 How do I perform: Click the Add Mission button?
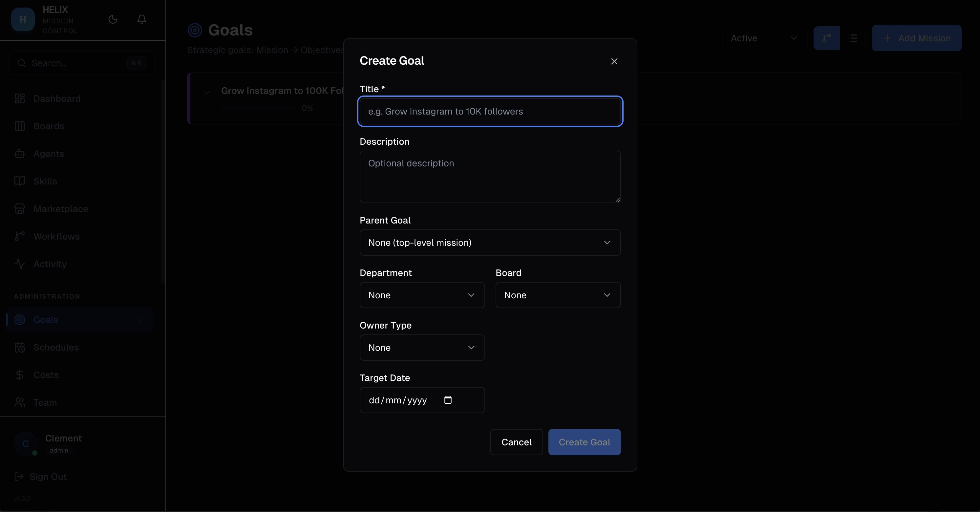coord(916,38)
